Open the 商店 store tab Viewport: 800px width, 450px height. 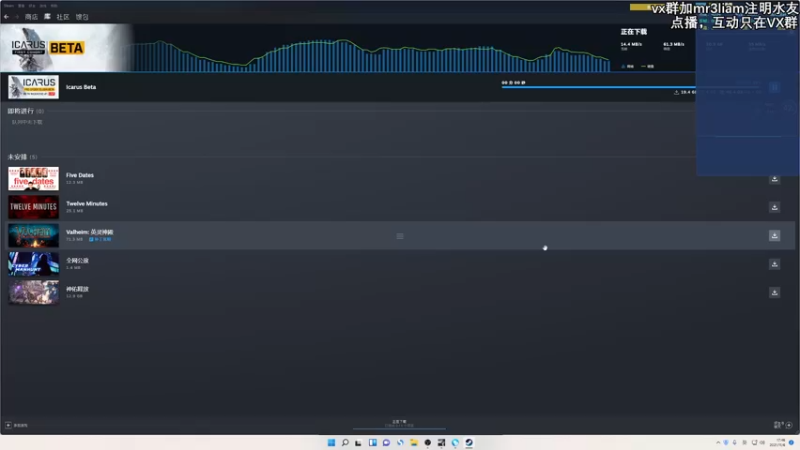point(31,17)
